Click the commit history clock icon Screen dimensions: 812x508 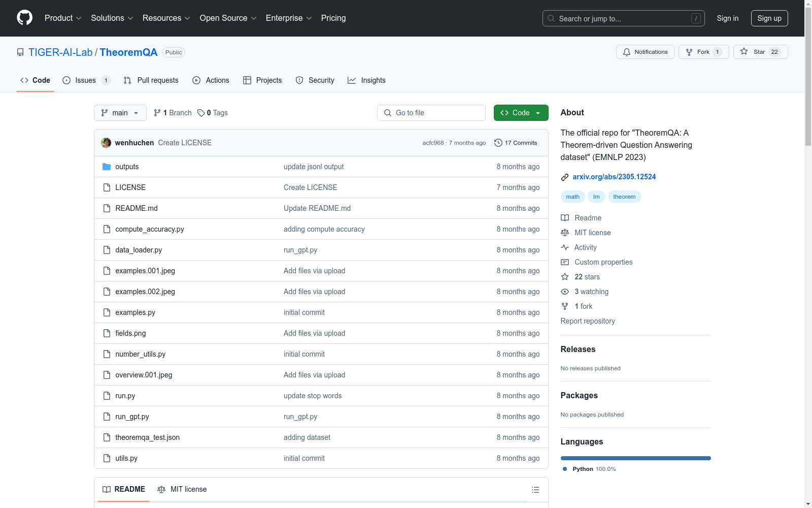(x=498, y=143)
